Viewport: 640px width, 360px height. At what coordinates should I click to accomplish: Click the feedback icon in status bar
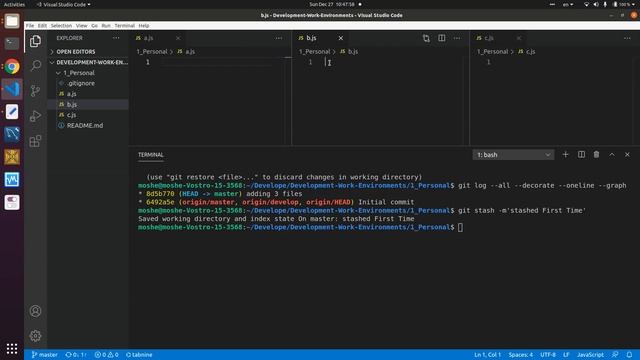[615, 355]
